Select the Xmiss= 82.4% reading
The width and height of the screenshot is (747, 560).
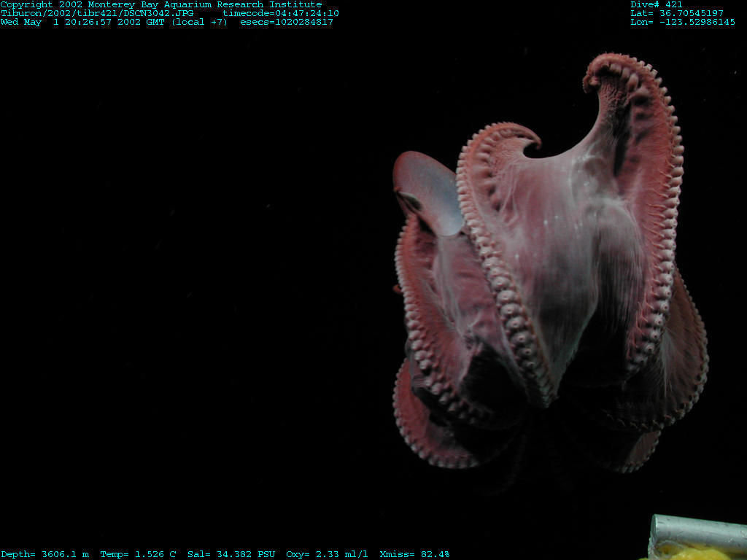(x=414, y=554)
